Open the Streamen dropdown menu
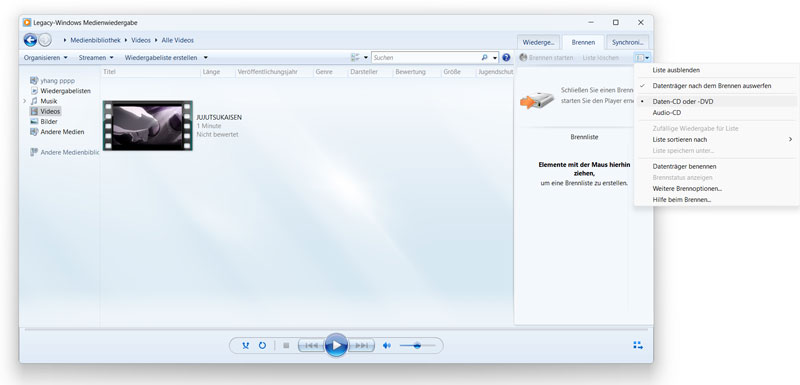Image resolution: width=800 pixels, height=385 pixels. click(x=96, y=58)
